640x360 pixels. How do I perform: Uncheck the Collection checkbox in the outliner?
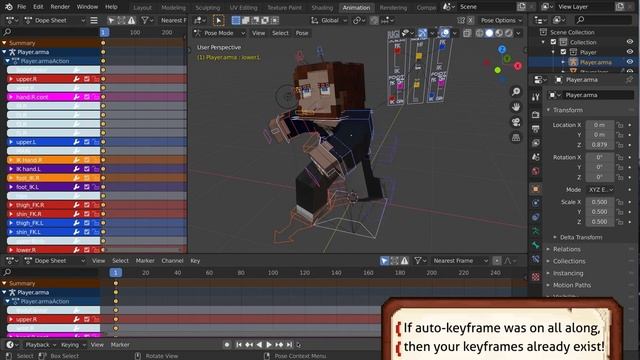[553, 42]
